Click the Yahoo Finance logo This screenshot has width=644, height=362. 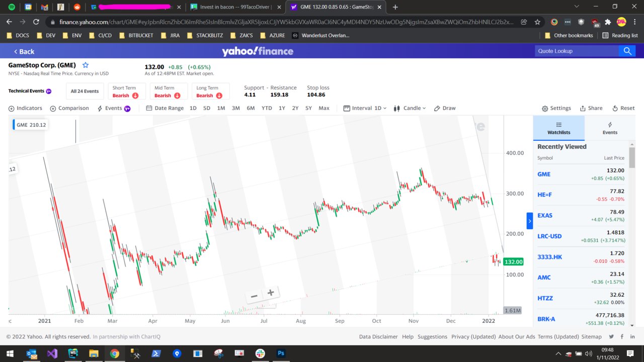(258, 51)
